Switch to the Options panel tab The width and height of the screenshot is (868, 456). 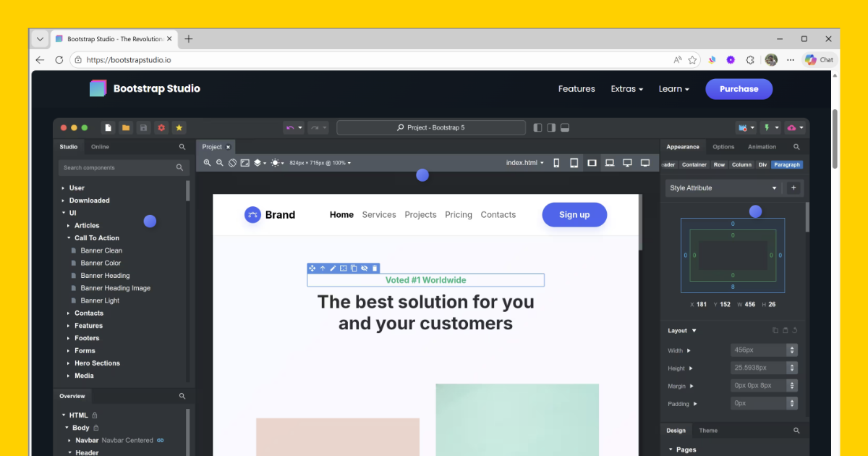coord(723,146)
